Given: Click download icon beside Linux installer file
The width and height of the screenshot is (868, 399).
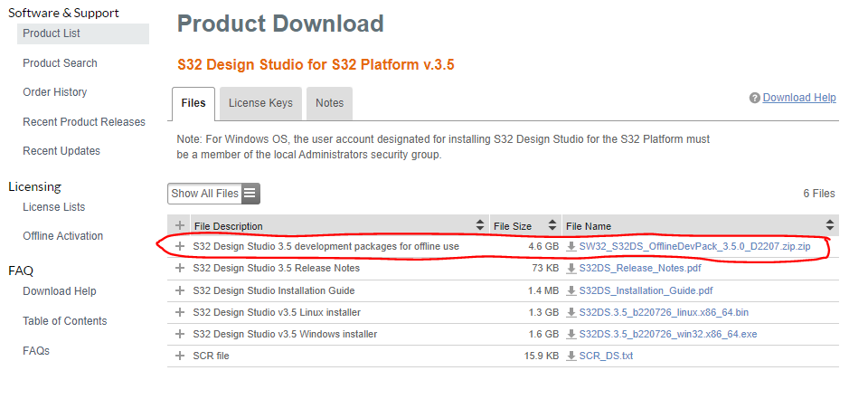Looking at the screenshot, I should click(x=571, y=313).
